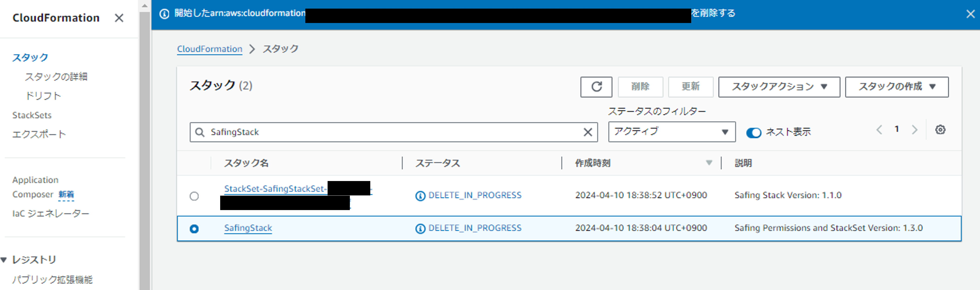Open IaC ジェネレーター in sidebar

[x=51, y=214]
